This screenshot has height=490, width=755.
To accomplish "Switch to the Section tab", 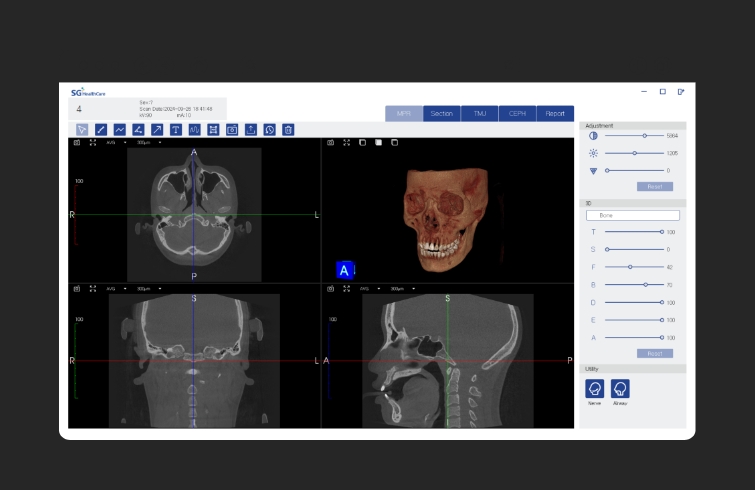I will pos(442,114).
